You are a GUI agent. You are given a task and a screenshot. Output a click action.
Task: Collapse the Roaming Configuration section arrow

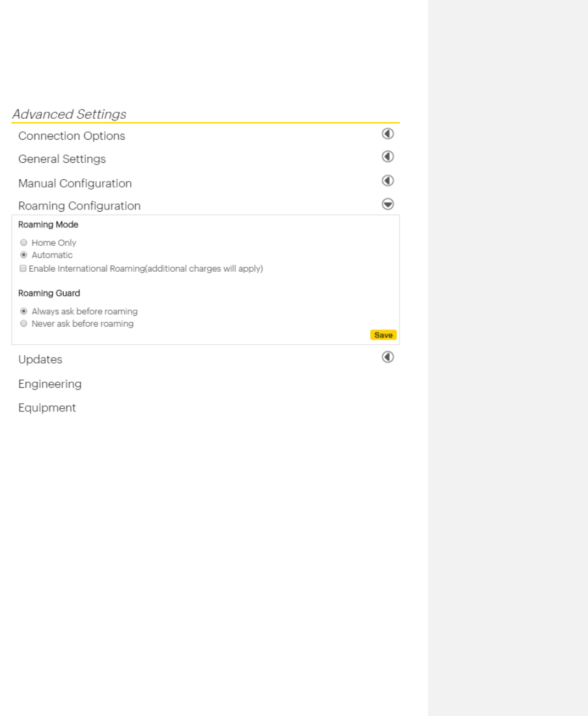click(x=388, y=204)
